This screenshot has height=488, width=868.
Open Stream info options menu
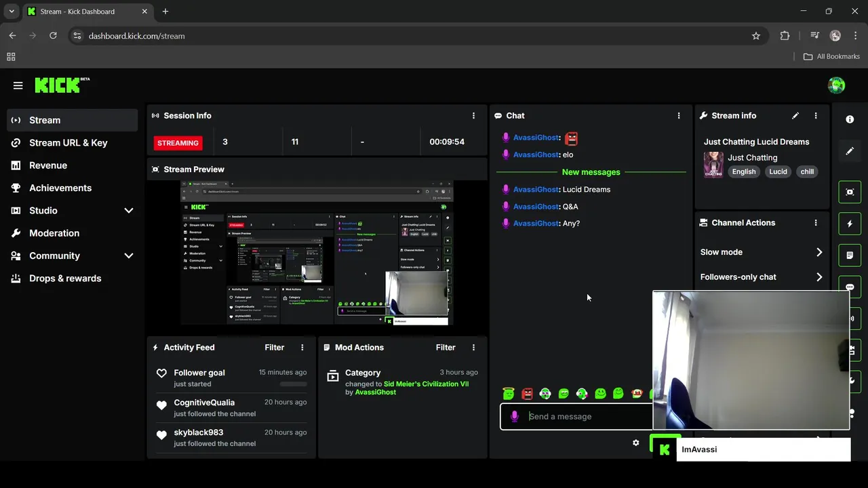click(816, 116)
